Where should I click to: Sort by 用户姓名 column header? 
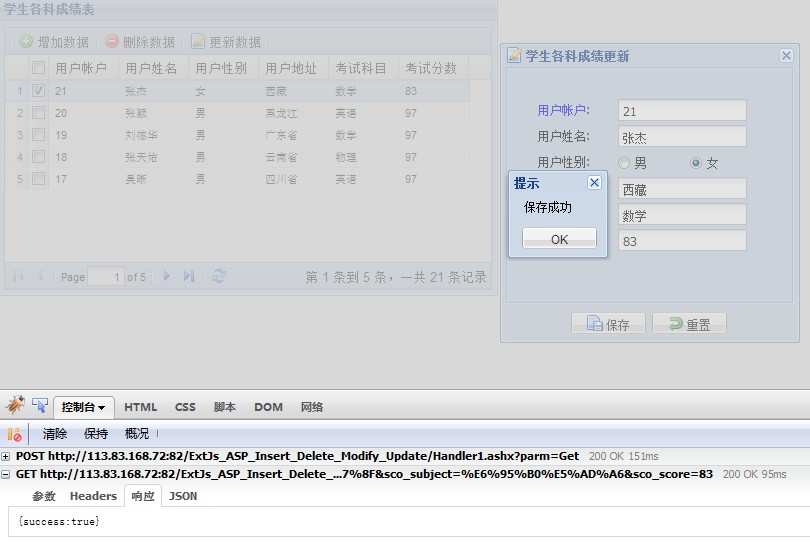pos(154,68)
